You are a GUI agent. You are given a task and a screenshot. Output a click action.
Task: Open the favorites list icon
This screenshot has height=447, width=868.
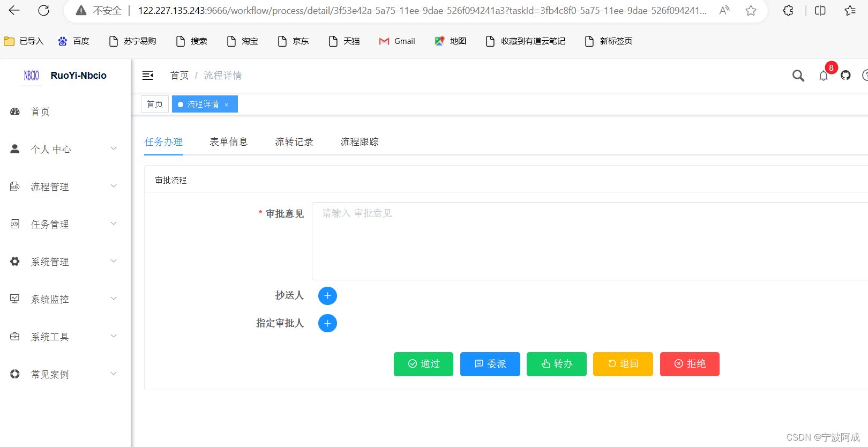[x=850, y=10]
